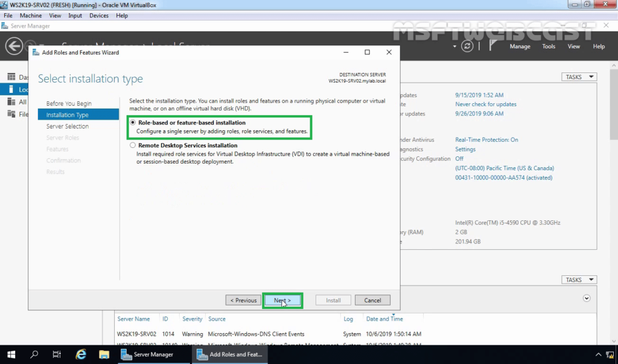Go to Server Selection wizard step

68,126
